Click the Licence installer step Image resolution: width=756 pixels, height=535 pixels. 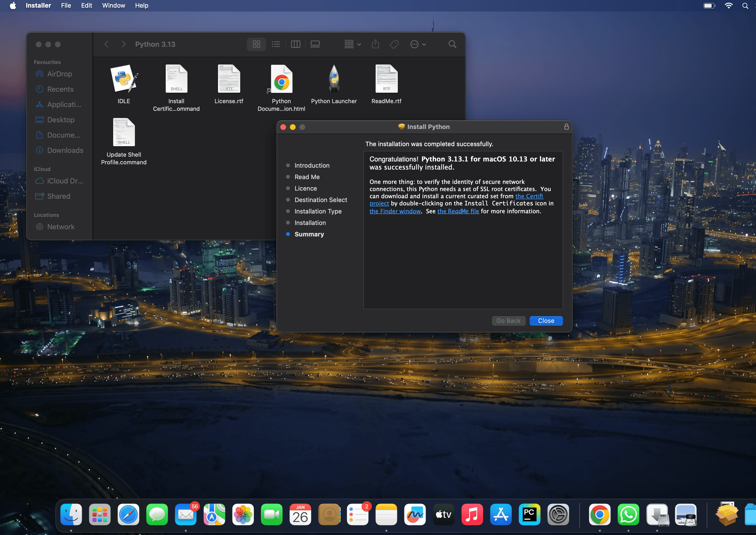pos(306,188)
